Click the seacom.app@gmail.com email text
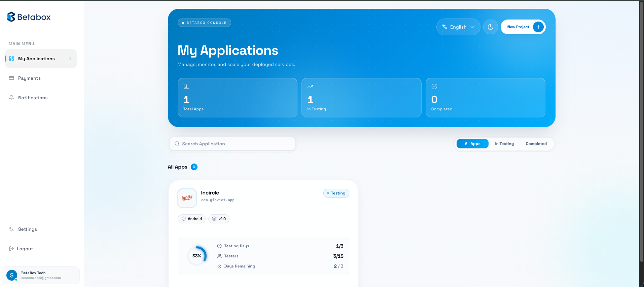 click(41, 278)
